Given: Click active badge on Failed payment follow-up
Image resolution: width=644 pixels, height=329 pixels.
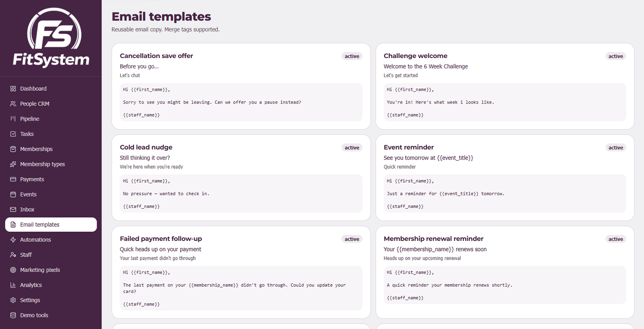Looking at the screenshot, I should tap(352, 239).
